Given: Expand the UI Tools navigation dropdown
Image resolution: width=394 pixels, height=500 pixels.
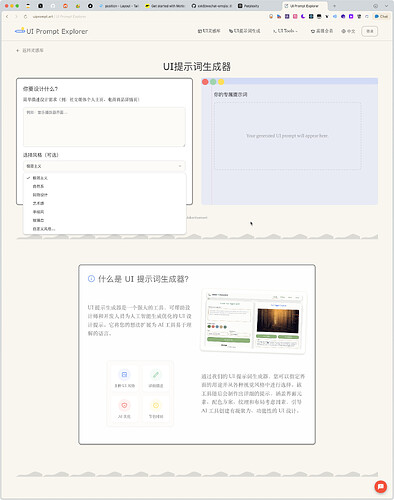Looking at the screenshot, I should pyautogui.click(x=285, y=31).
